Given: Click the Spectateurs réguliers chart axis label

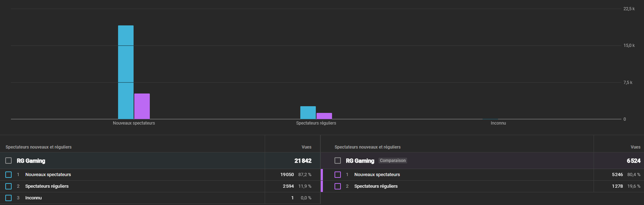Looking at the screenshot, I should pyautogui.click(x=316, y=123).
